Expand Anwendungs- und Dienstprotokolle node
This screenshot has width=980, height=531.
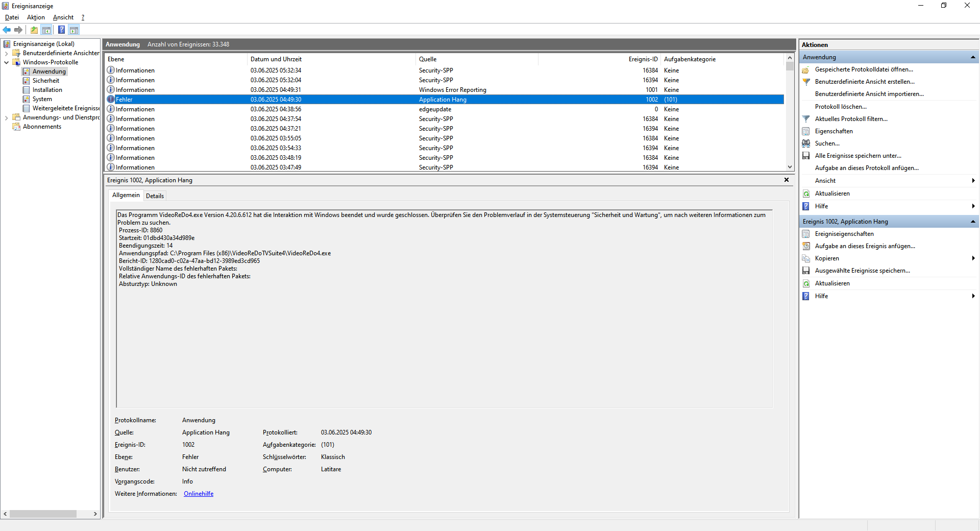point(6,117)
